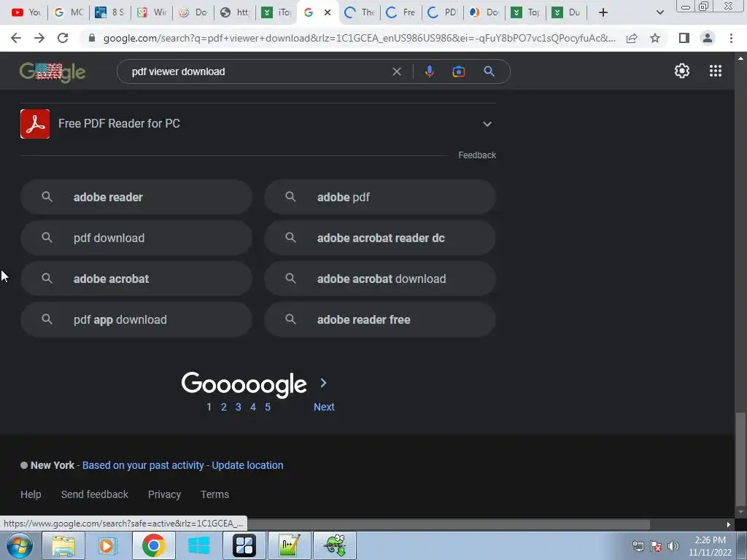The height and width of the screenshot is (560, 747).
Task: Click the Update location link
Action: coord(247,465)
